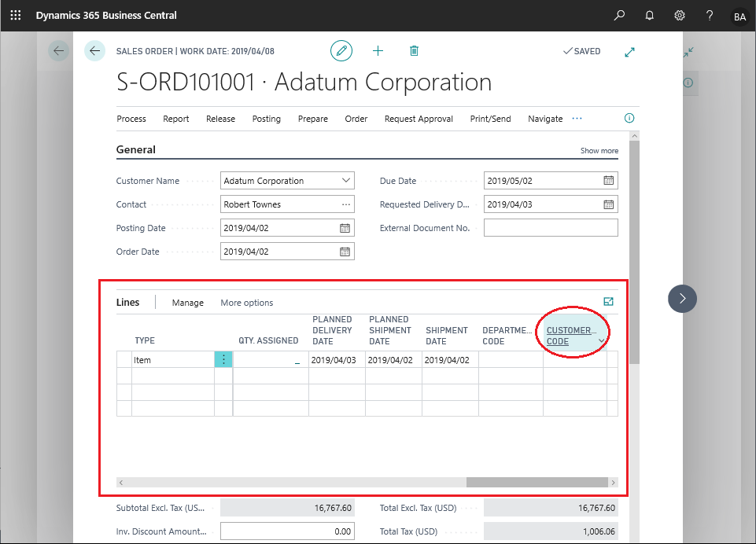Open the search magnifier in top bar
This screenshot has width=756, height=544.
tap(619, 16)
